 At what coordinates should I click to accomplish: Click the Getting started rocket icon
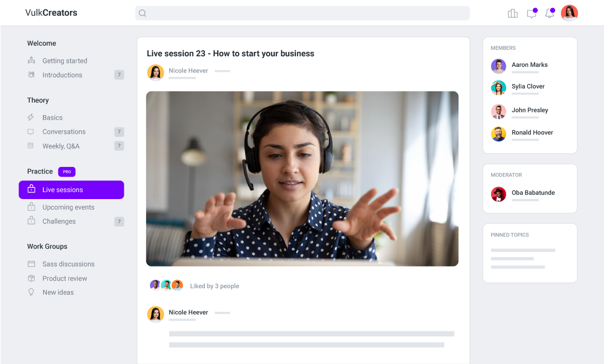(x=31, y=61)
